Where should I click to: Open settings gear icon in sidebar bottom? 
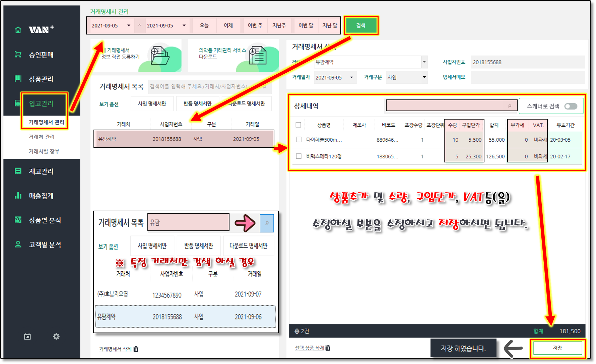[56, 336]
